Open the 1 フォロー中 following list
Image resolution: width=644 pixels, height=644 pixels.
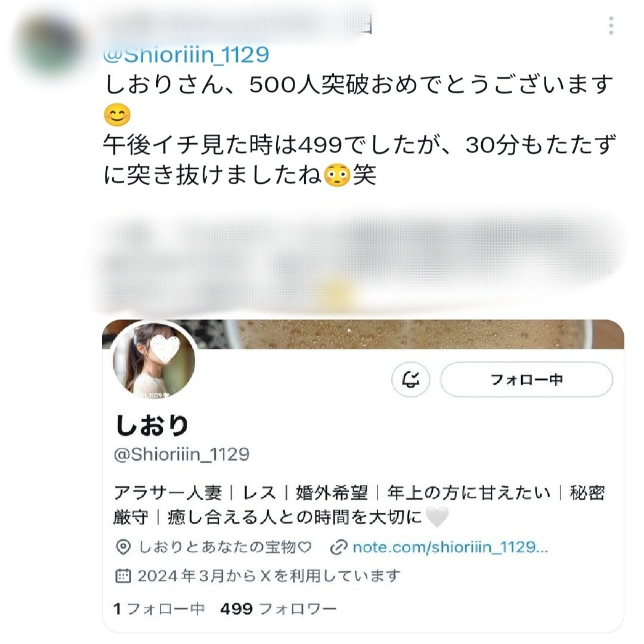[x=159, y=609]
